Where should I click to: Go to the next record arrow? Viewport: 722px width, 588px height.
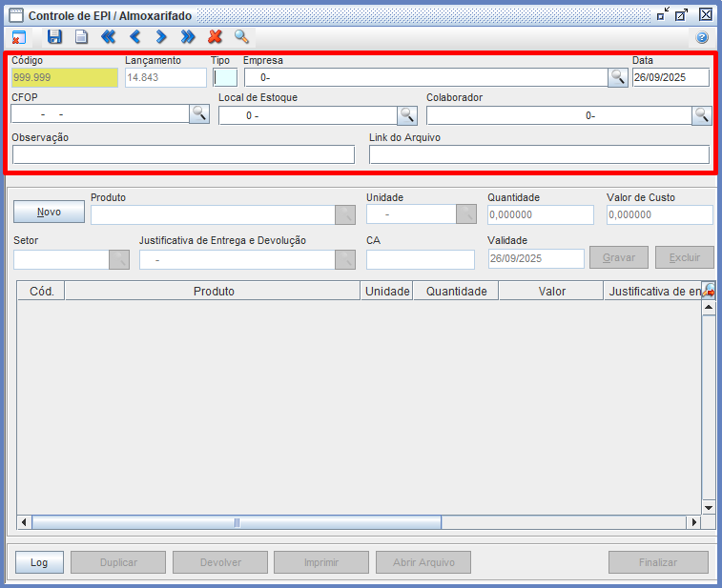[161, 37]
